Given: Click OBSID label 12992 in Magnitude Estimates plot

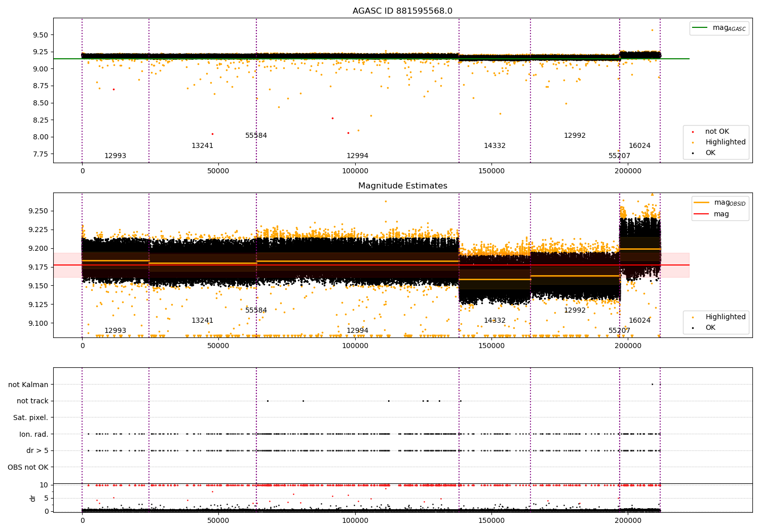Looking at the screenshot, I should [x=575, y=311].
